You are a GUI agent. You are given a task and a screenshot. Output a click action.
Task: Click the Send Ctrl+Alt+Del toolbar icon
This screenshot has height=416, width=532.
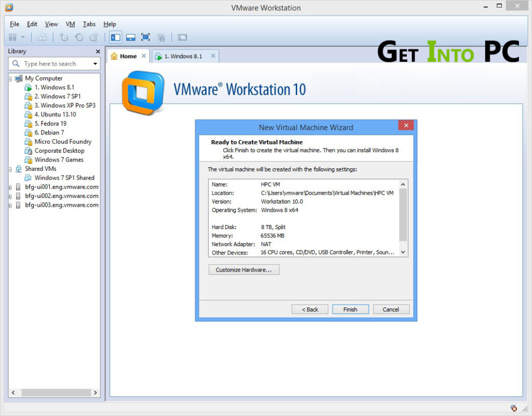tap(42, 37)
